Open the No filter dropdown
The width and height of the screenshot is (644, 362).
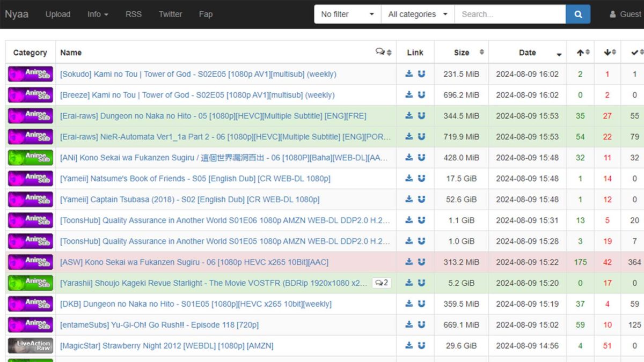348,14
